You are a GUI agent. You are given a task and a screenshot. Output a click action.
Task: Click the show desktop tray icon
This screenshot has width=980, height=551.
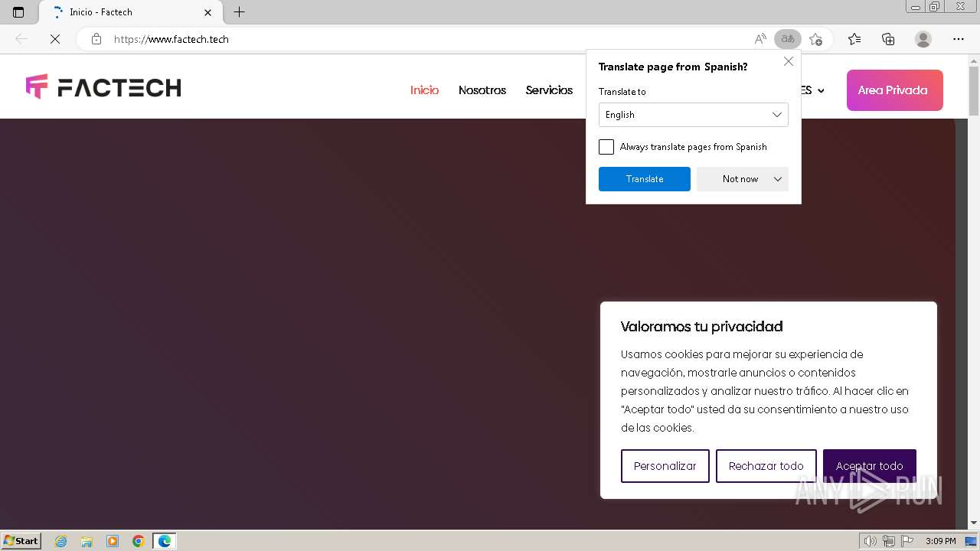click(x=972, y=541)
